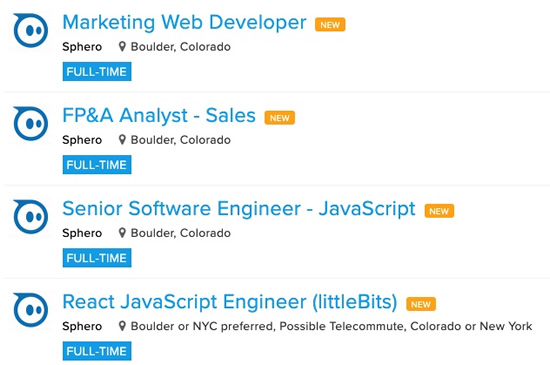
Task: Click the location pin in the FP&A Analyst listing
Action: click(x=122, y=140)
